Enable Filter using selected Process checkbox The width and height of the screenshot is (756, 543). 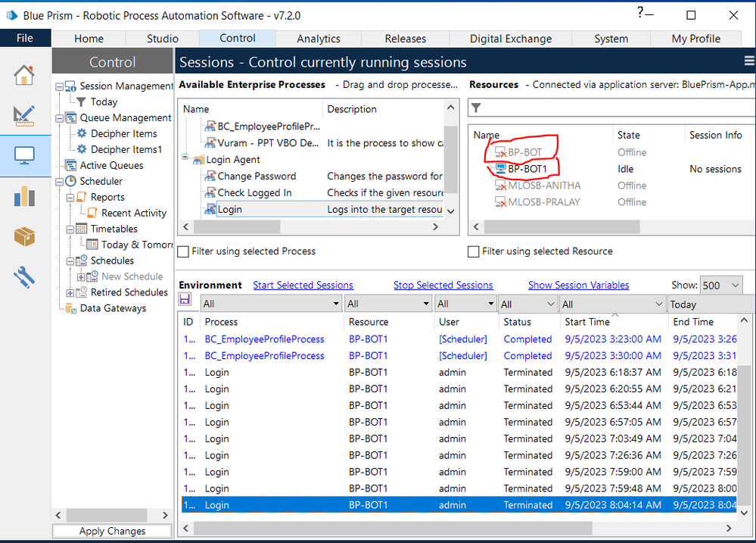[182, 251]
